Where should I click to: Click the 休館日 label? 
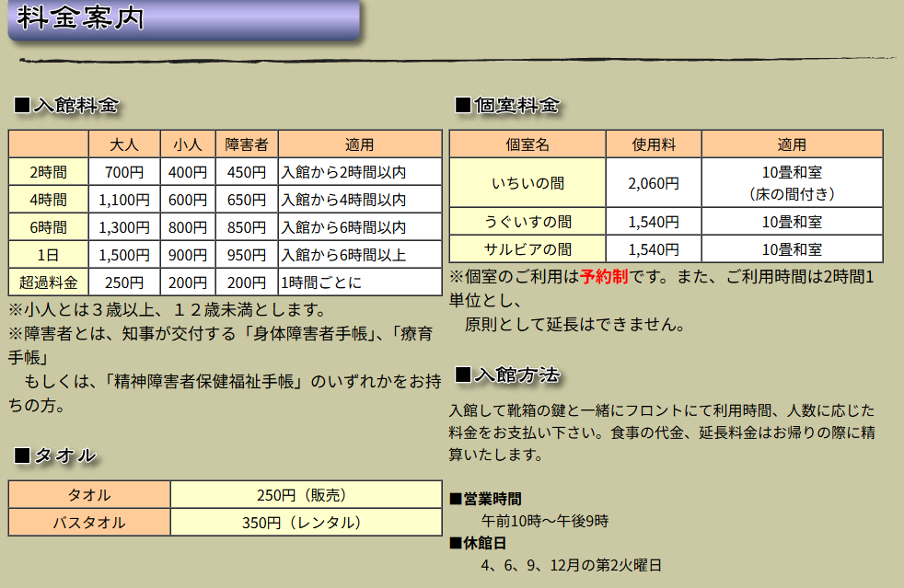(484, 543)
